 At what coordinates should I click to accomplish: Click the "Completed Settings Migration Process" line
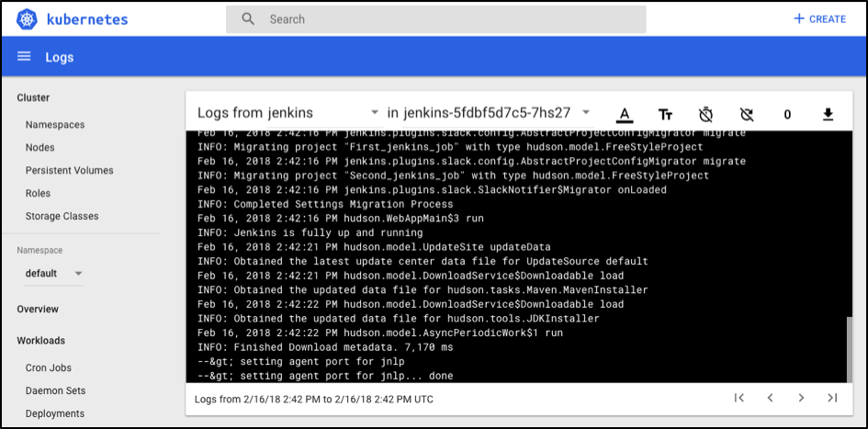tap(325, 204)
